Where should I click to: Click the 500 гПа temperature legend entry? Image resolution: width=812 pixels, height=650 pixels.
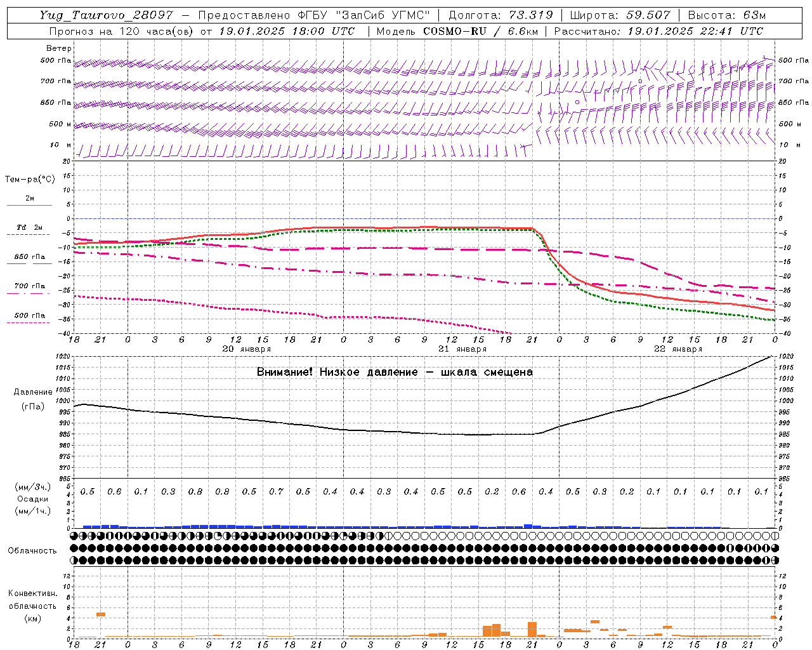pos(30,315)
